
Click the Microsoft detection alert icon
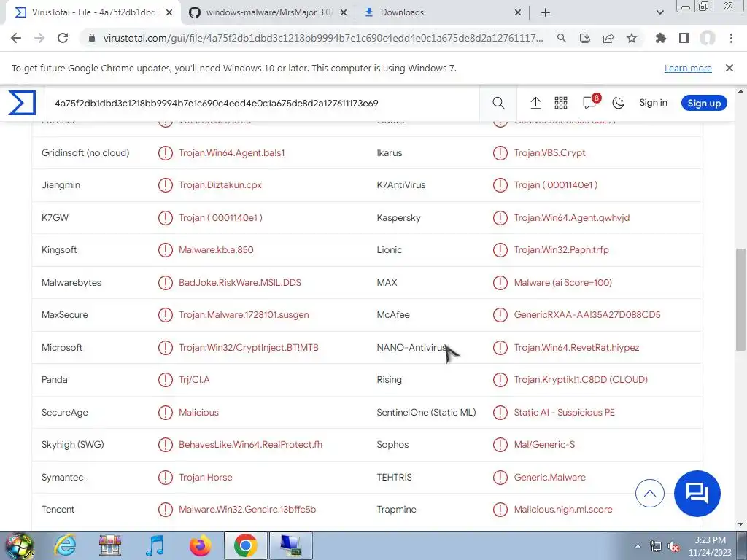click(166, 348)
